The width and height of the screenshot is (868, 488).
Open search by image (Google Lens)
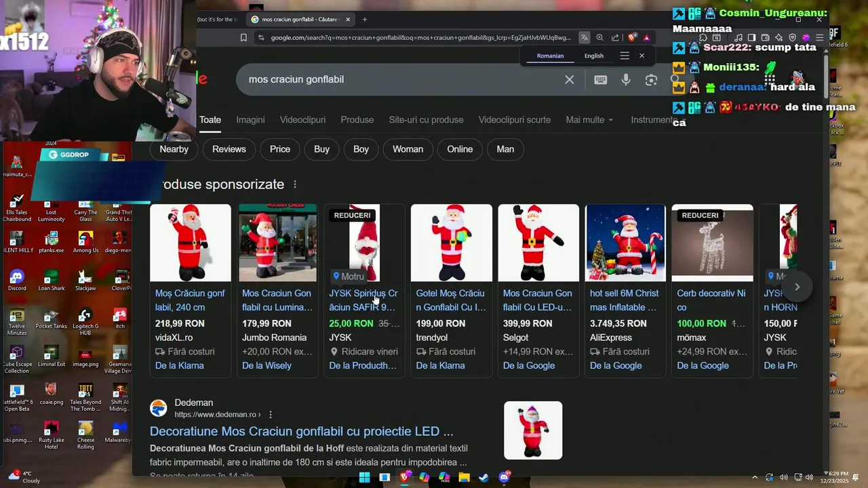coord(651,80)
